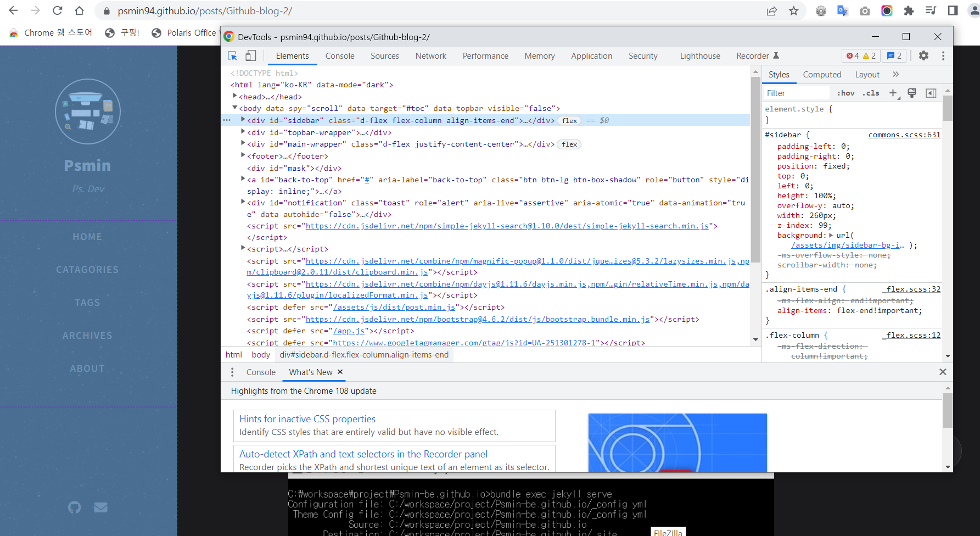Open the simple-jekyll-search script URL
This screenshot has height=536, width=980.
pos(507,226)
